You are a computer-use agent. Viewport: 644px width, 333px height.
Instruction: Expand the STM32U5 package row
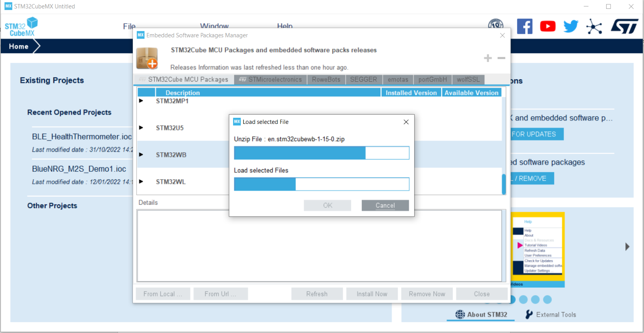tap(141, 128)
